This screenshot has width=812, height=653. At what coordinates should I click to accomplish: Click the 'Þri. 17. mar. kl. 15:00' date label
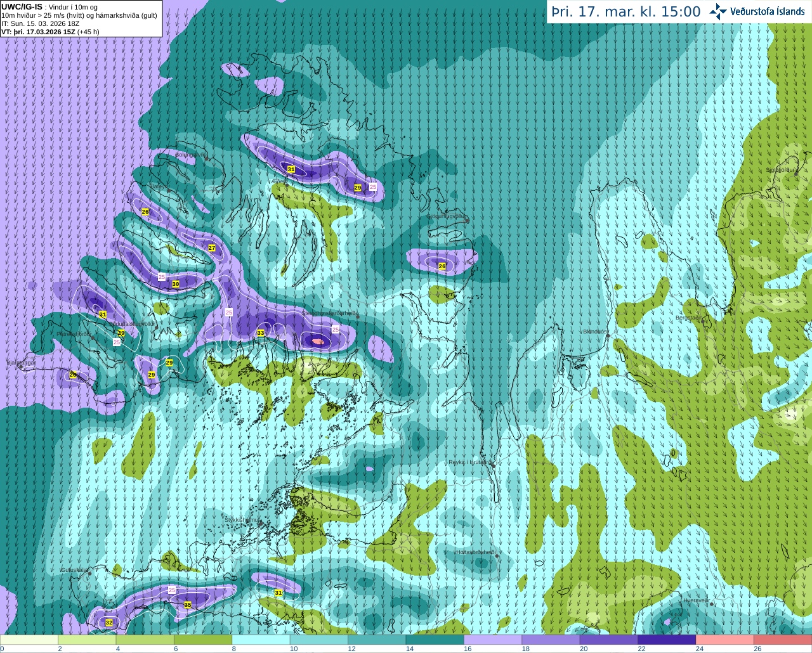click(x=625, y=12)
